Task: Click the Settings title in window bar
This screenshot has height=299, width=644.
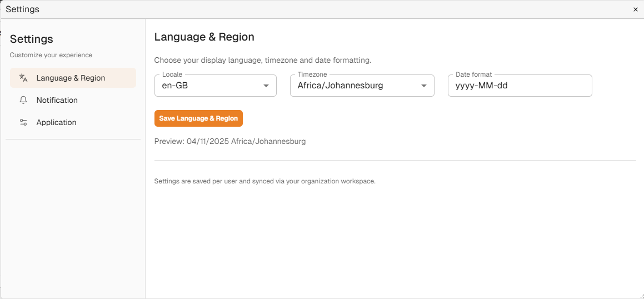Action: [x=22, y=9]
